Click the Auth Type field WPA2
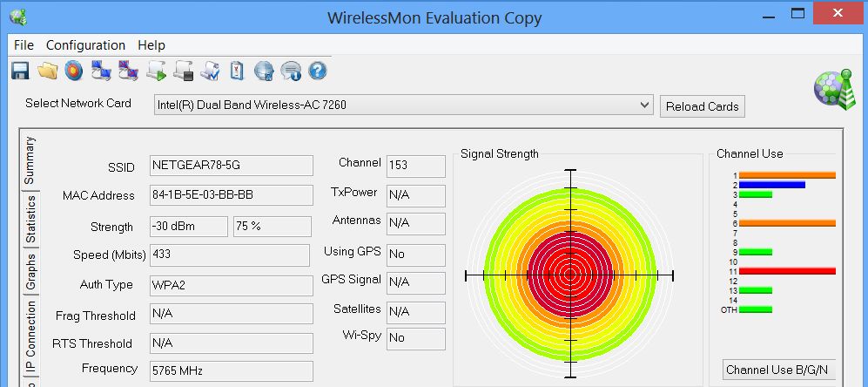 click(x=232, y=286)
